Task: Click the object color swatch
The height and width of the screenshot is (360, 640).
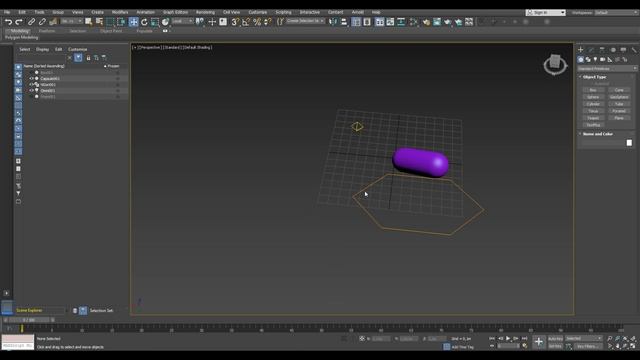Action: [629, 143]
